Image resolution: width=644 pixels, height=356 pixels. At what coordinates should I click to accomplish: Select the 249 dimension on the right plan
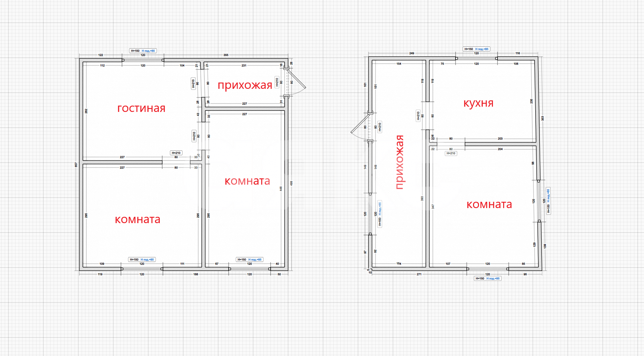412,53
